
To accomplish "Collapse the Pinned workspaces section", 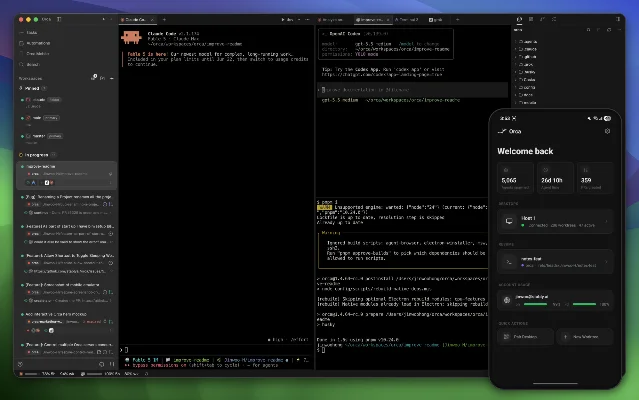I will pos(32,88).
